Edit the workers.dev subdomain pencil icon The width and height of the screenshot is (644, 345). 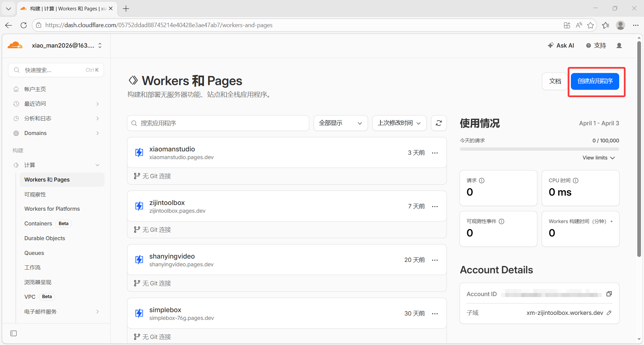coord(609,313)
